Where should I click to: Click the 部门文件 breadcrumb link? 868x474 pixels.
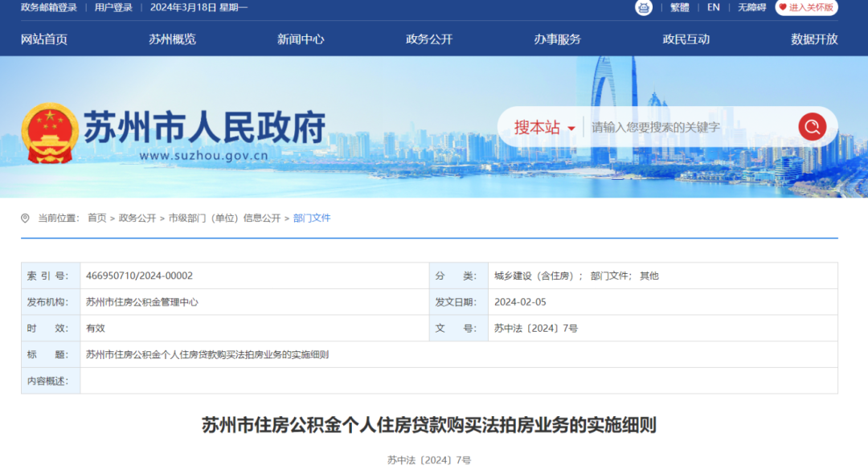point(312,219)
